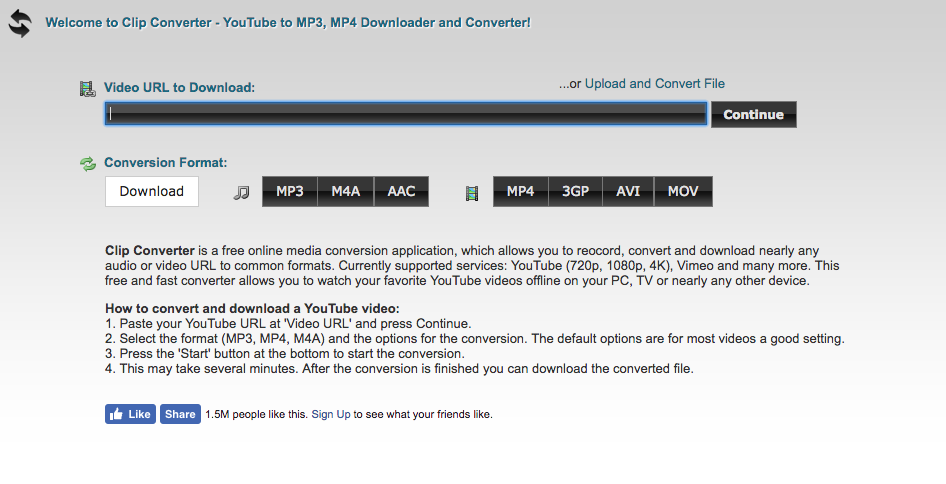The image size is (946, 484).
Task: Open the Upload and Convert File link
Action: click(655, 84)
